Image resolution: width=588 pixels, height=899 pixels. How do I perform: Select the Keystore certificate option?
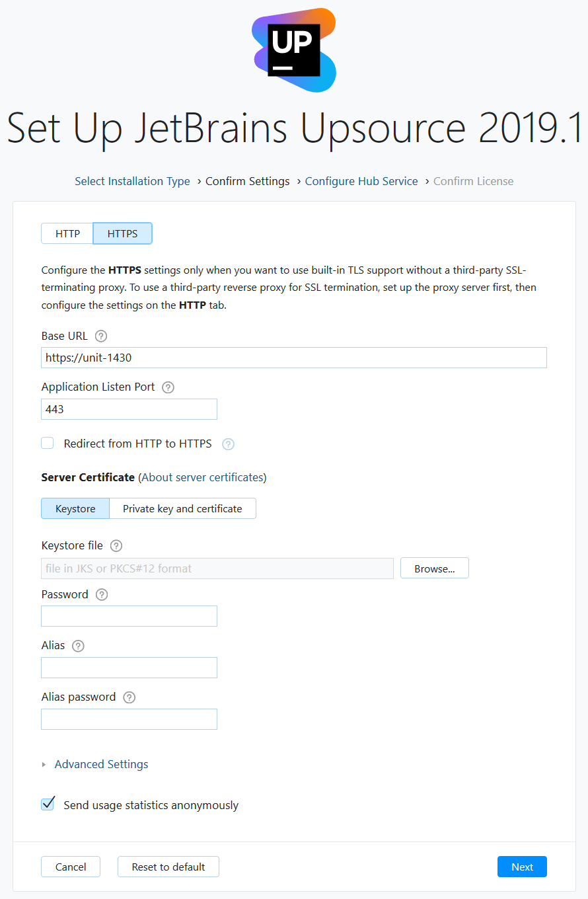click(x=75, y=508)
